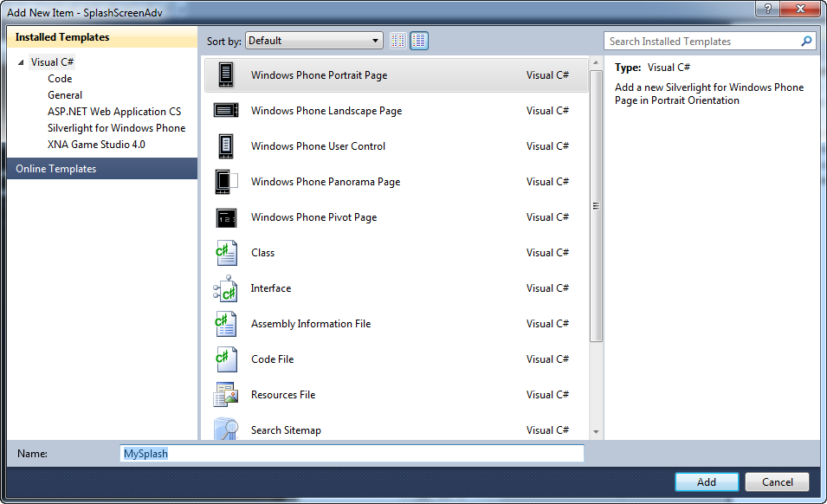
Task: Open the help question mark button
Action: click(768, 9)
